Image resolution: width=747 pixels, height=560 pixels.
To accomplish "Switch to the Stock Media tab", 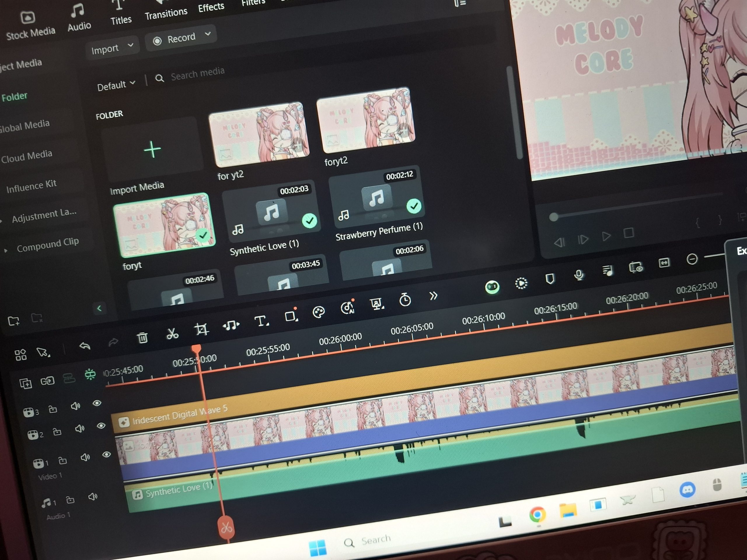I will point(30,26).
